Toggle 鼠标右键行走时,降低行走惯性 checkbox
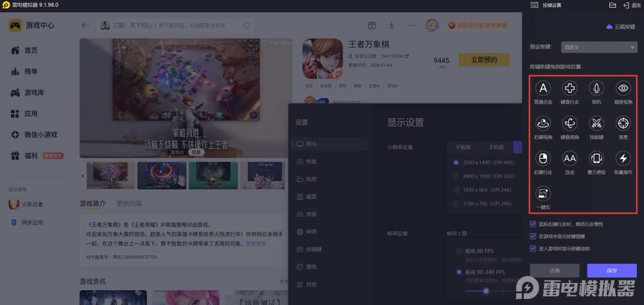644x305 pixels. [x=533, y=224]
